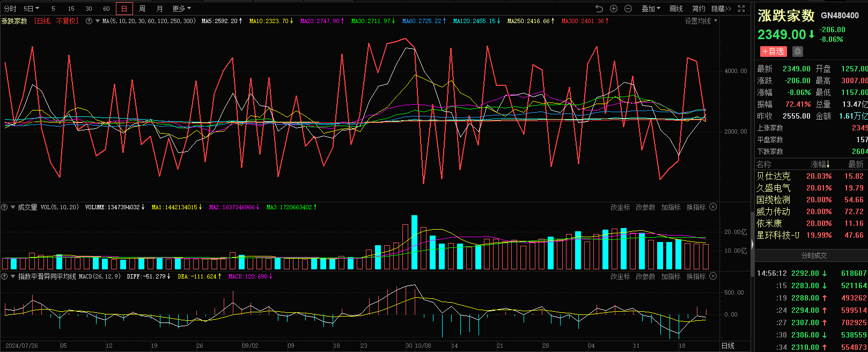868x352 pixels.
Task: Click the price alert bell icon
Action: pos(798,52)
